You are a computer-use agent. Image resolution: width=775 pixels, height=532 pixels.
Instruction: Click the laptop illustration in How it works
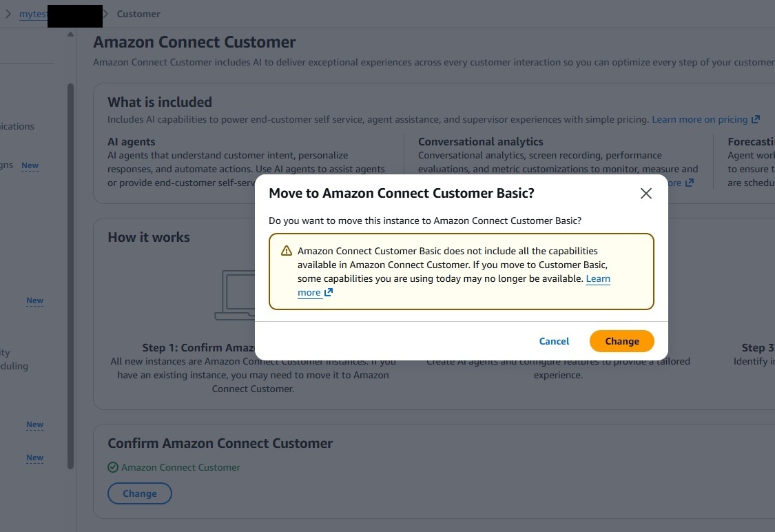(235, 295)
